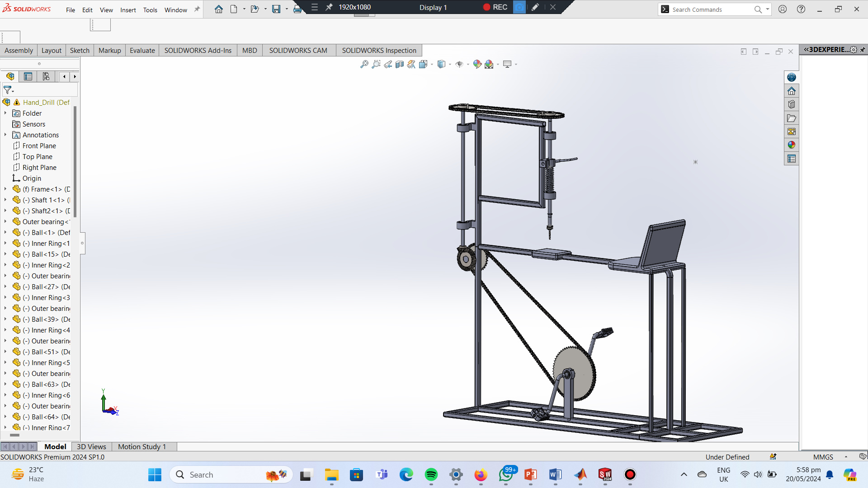This screenshot has height=488, width=868.
Task: Toggle the Hide/Show Items eye icon
Action: pos(459,64)
